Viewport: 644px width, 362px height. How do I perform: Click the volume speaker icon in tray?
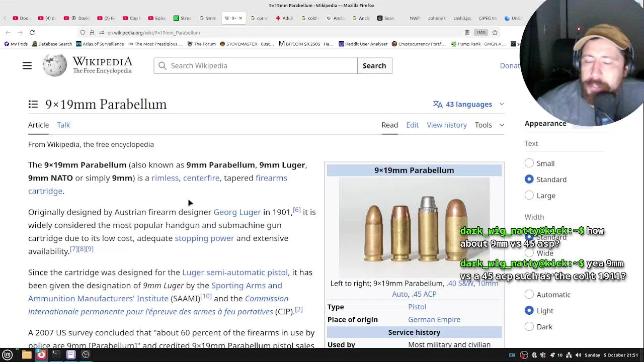(x=578, y=355)
